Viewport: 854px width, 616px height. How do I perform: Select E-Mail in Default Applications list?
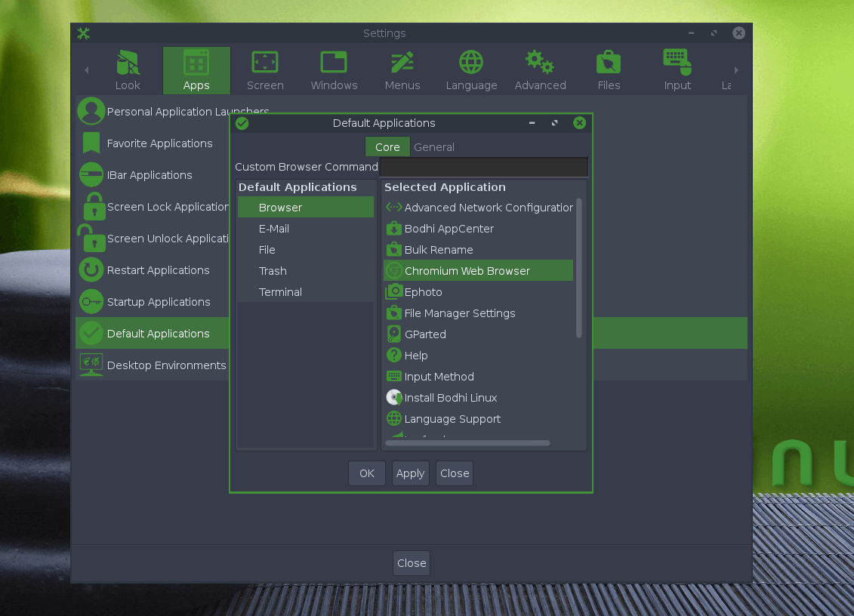(x=274, y=229)
